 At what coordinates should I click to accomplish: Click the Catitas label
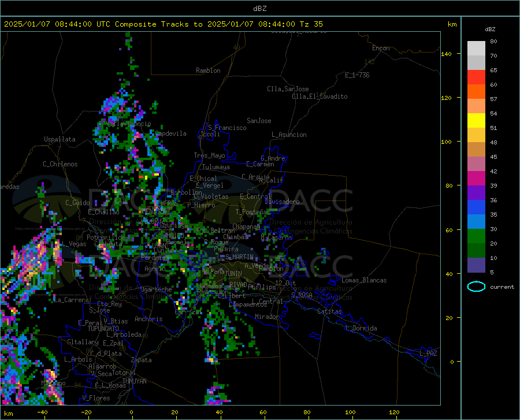pyautogui.click(x=329, y=311)
